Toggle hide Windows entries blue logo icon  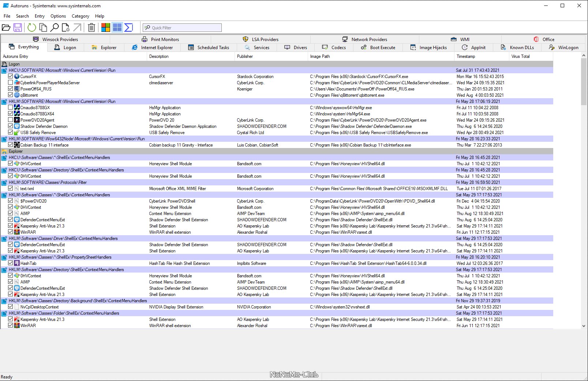click(117, 27)
